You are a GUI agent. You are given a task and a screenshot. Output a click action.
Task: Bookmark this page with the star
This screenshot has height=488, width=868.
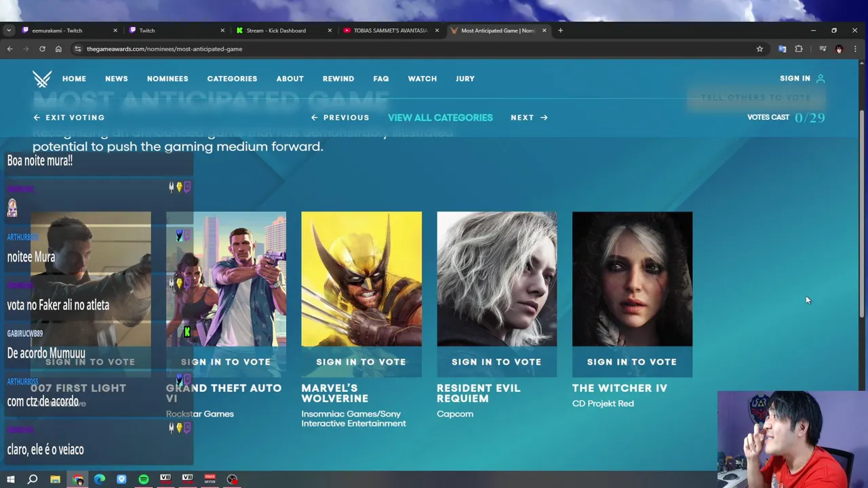(759, 49)
